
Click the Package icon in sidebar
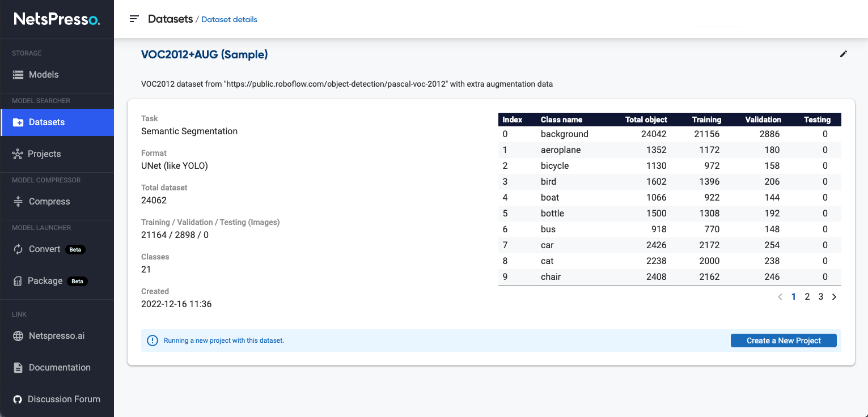pos(18,281)
